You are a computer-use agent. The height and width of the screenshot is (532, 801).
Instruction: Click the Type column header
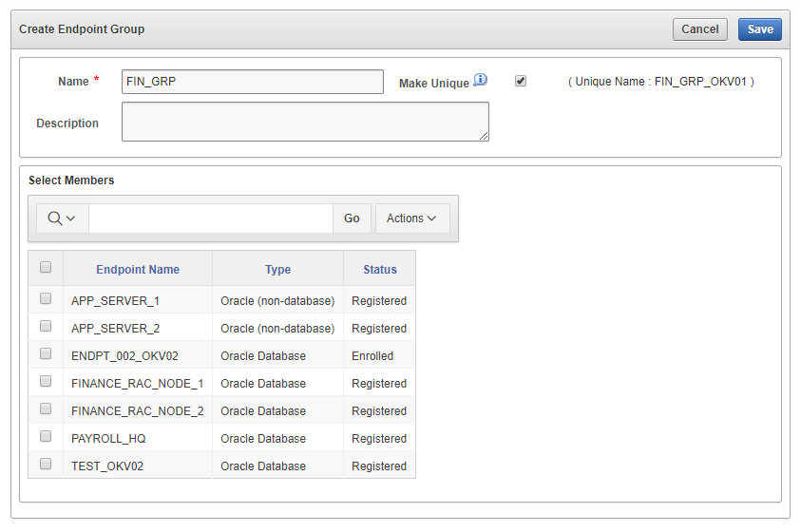click(277, 270)
